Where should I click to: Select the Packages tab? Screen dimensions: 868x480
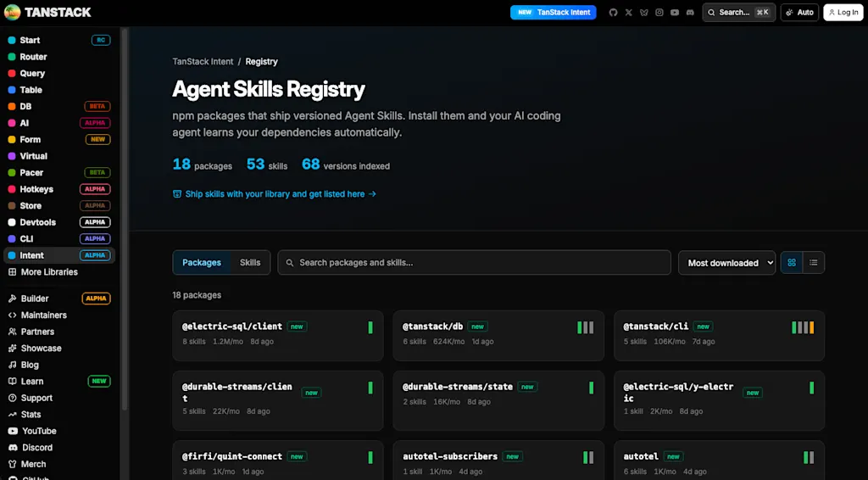pos(202,262)
